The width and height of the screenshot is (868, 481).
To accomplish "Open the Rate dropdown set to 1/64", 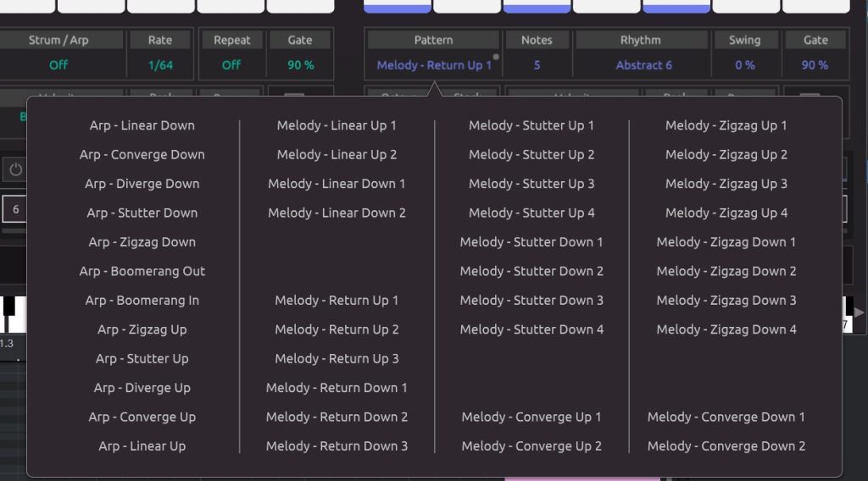I will coord(159,65).
